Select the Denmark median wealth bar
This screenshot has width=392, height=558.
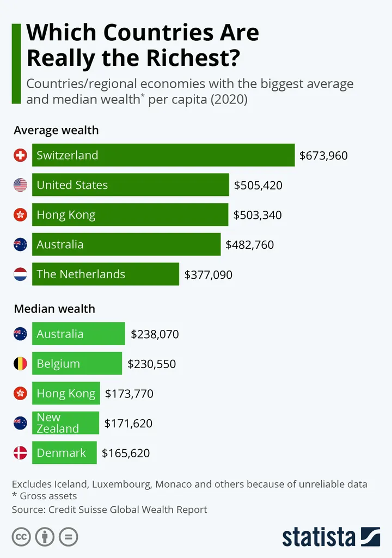(64, 453)
